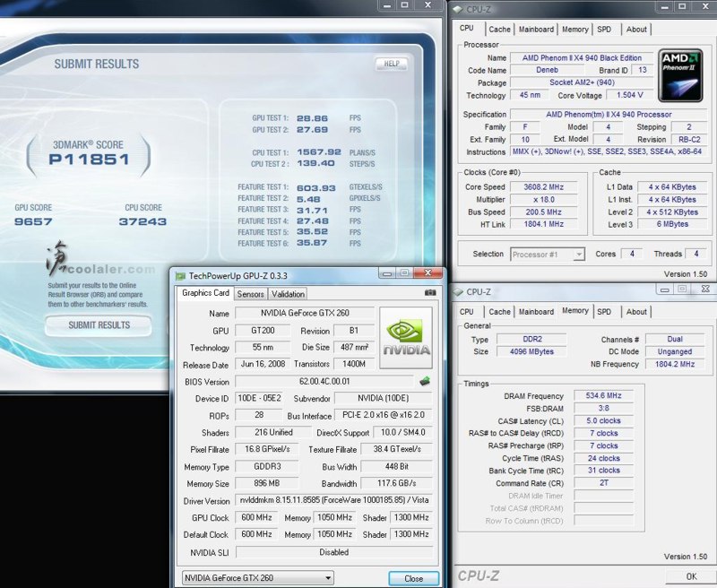Switch to Cache tab in top CPU-Z
This screenshot has width=717, height=588.
pyautogui.click(x=499, y=30)
